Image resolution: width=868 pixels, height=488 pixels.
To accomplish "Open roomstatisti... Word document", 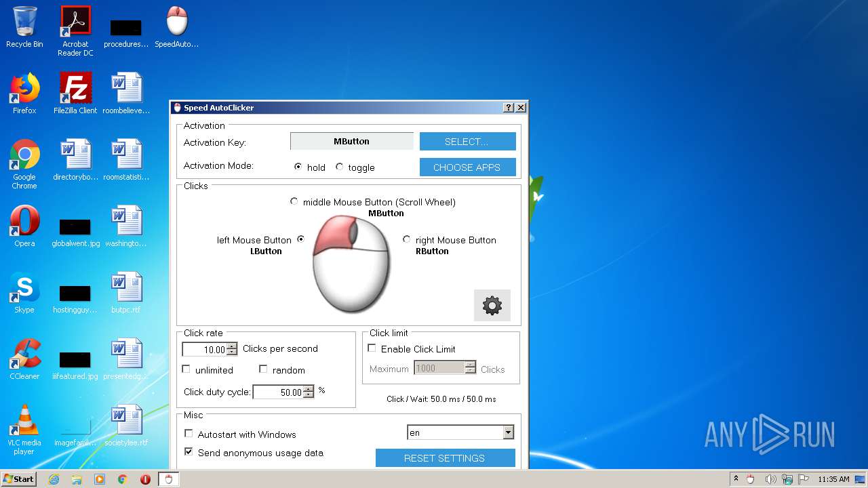I will coord(126,160).
